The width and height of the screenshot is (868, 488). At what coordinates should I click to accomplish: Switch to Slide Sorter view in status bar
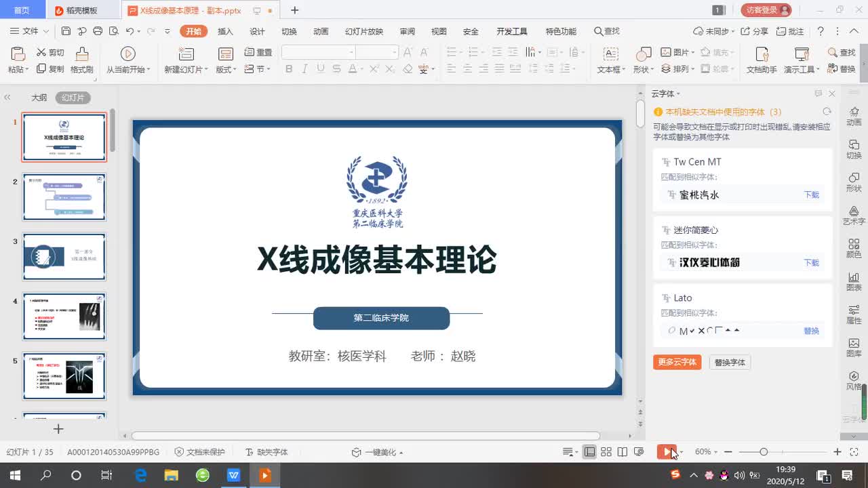click(x=606, y=452)
